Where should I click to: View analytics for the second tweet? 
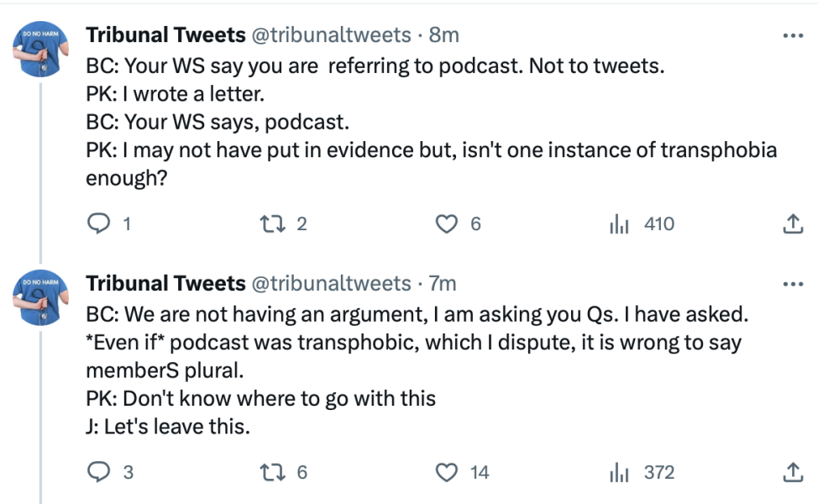point(619,472)
